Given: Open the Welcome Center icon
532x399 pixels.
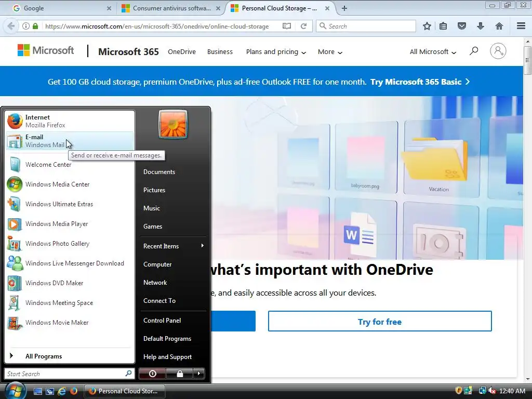Looking at the screenshot, I should [x=15, y=165].
